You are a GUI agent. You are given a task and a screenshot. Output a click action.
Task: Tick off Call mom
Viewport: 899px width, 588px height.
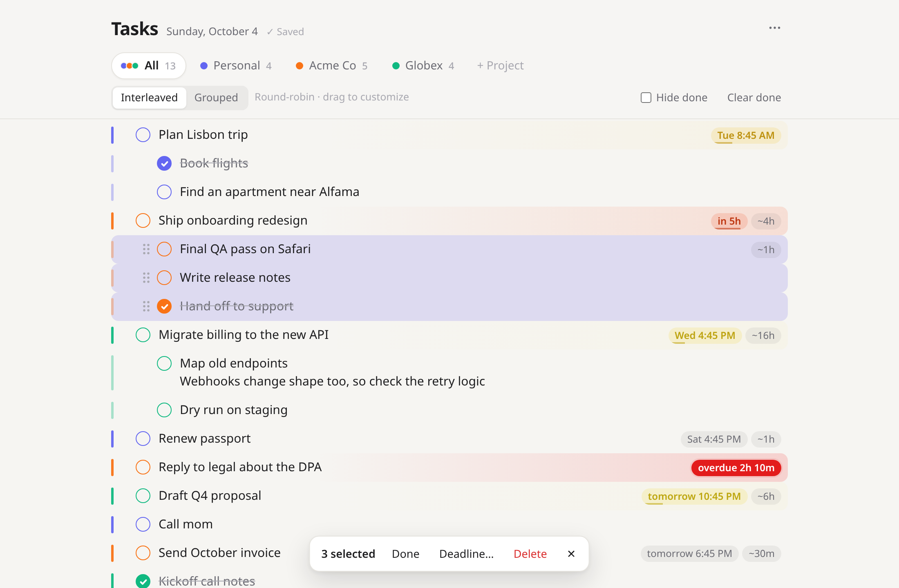coord(143,524)
